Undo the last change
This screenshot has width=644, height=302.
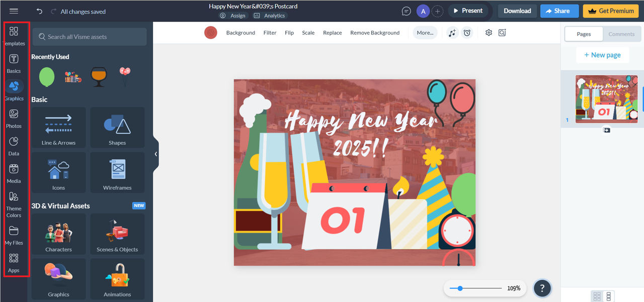pyautogui.click(x=39, y=11)
